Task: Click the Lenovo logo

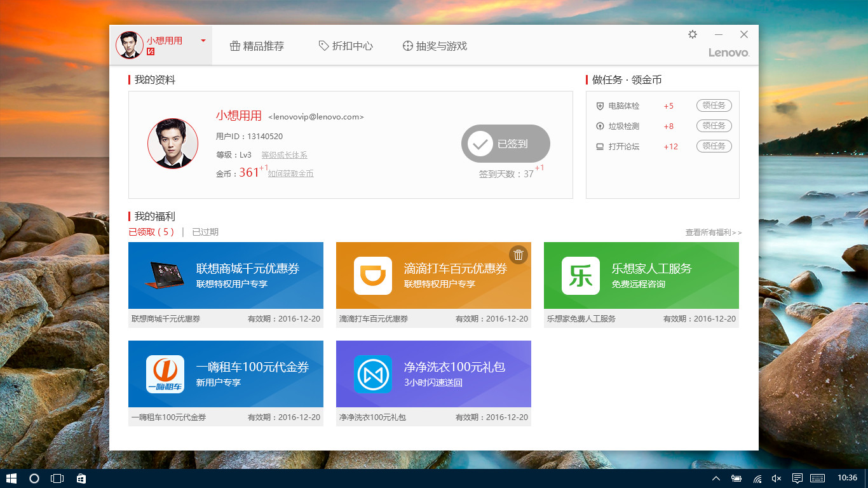Action: 729,53
